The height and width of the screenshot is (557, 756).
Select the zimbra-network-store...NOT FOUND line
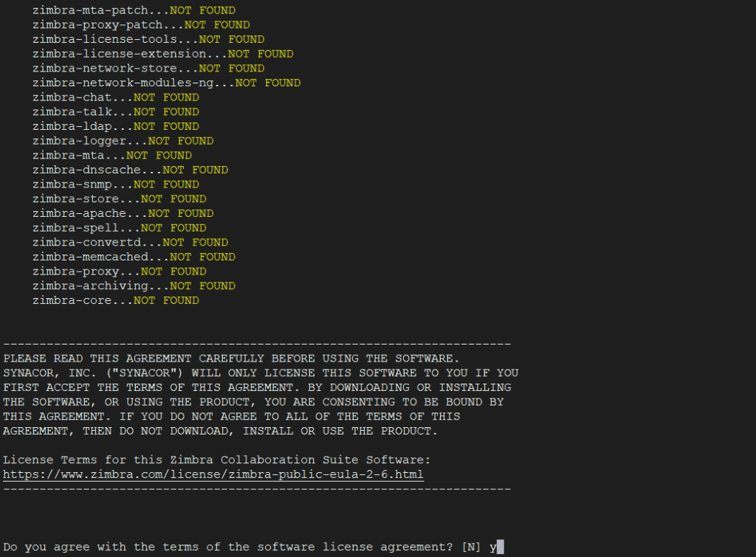click(148, 69)
